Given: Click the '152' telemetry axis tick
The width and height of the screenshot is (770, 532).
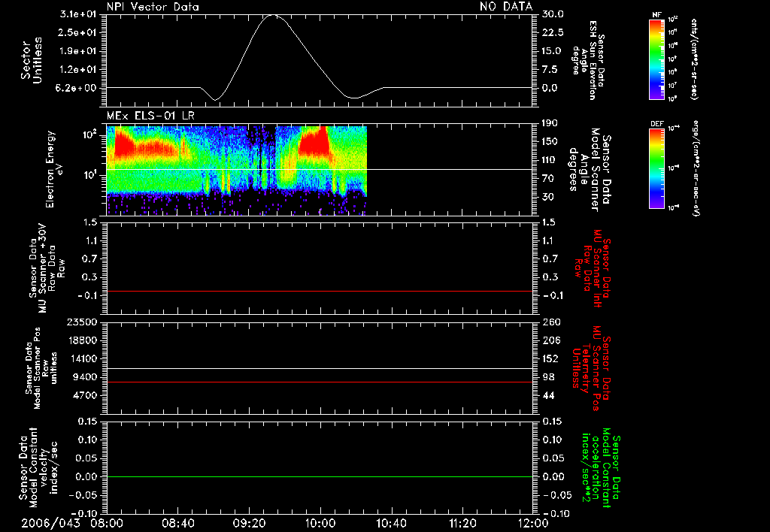Looking at the screenshot, I should point(550,358).
